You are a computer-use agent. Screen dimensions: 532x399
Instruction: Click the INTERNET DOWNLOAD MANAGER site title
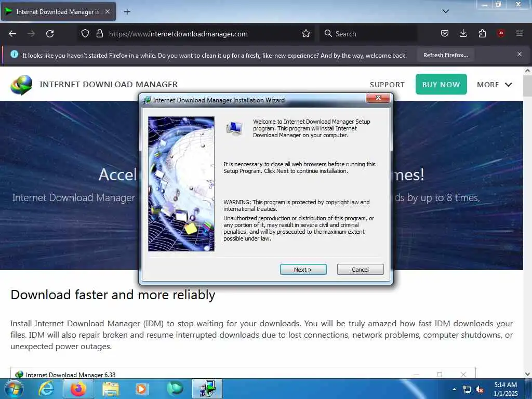[x=109, y=85]
